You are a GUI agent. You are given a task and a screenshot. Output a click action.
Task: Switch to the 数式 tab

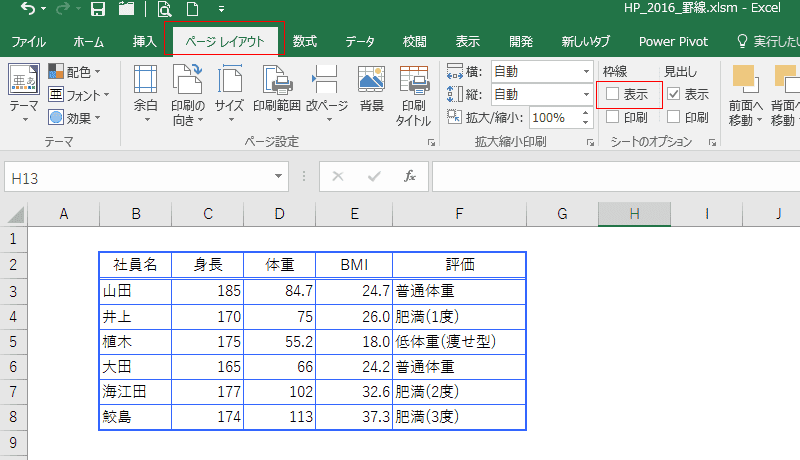tap(305, 42)
